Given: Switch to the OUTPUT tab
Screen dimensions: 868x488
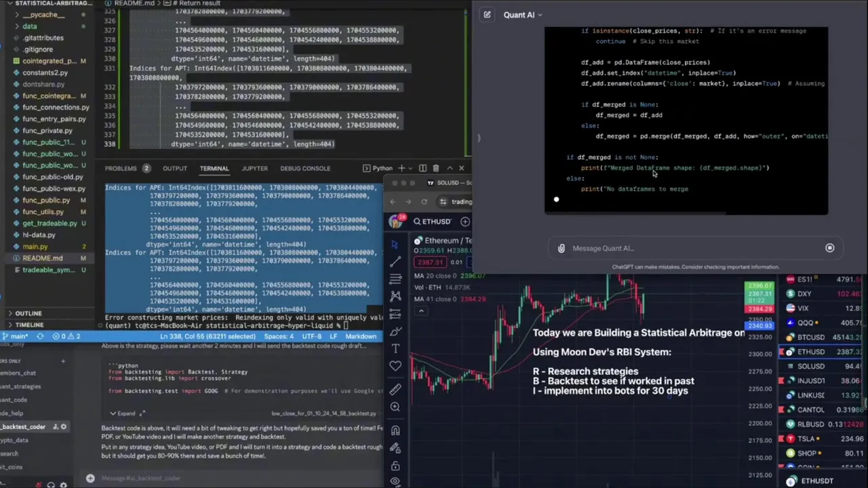Looking at the screenshot, I should pyautogui.click(x=174, y=168).
